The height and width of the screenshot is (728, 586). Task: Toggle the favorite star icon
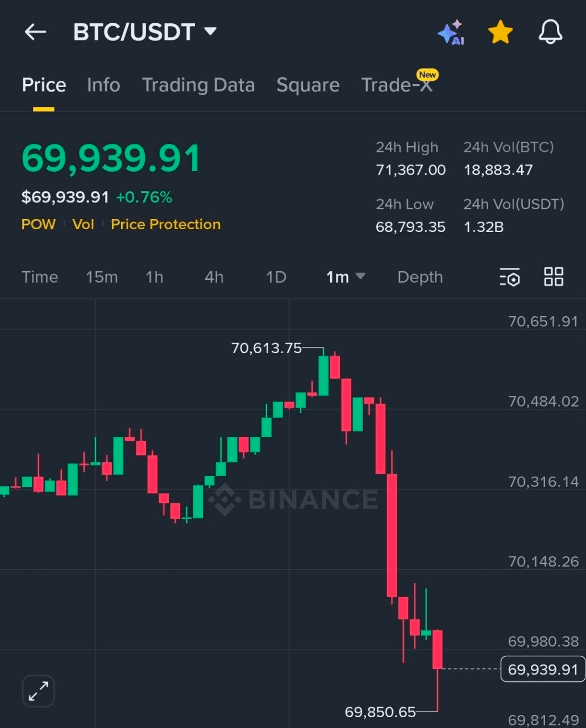coord(500,32)
